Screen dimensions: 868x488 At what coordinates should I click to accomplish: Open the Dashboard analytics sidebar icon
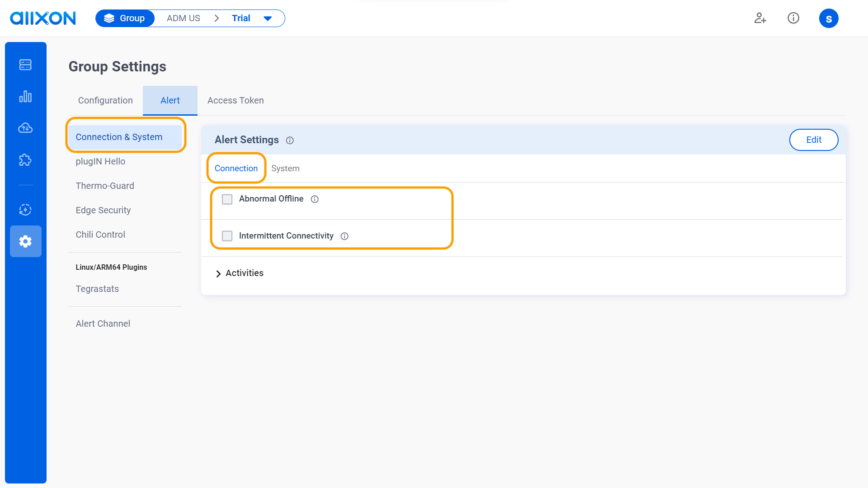pyautogui.click(x=25, y=96)
